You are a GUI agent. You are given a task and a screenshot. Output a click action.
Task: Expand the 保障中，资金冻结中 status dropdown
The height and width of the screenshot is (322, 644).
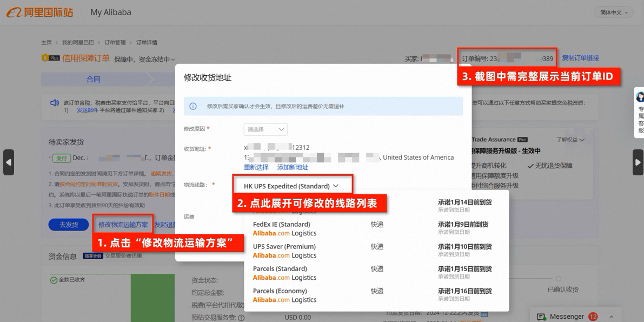pos(145,59)
